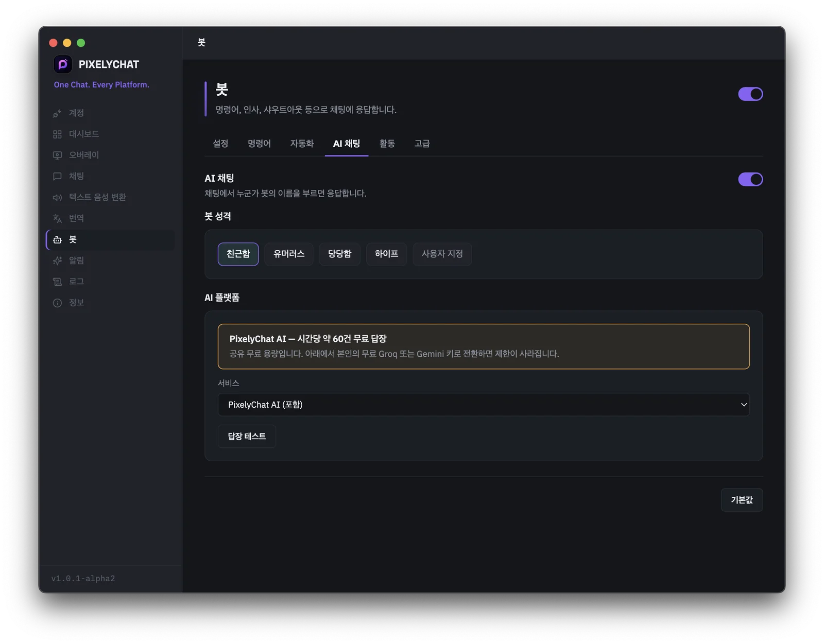Select the 하이프 personality option
This screenshot has width=824, height=644.
click(386, 254)
